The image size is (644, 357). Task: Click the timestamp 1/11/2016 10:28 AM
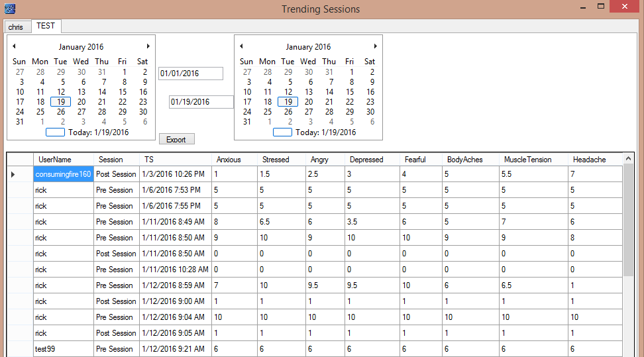click(175, 270)
